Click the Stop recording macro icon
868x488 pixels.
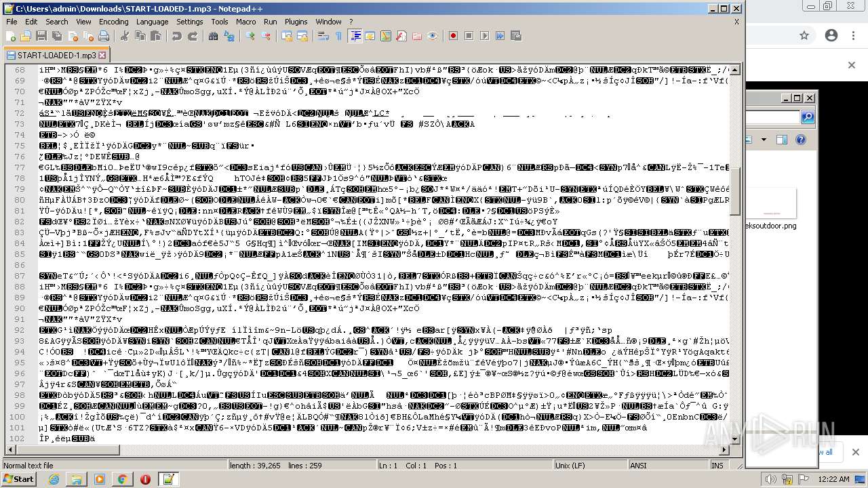[469, 36]
